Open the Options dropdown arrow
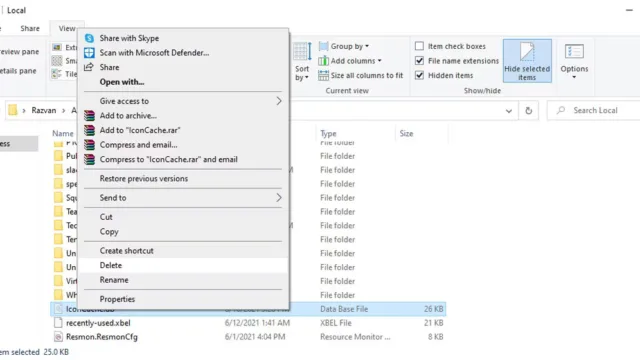This screenshot has width=640, height=360. (x=574, y=78)
